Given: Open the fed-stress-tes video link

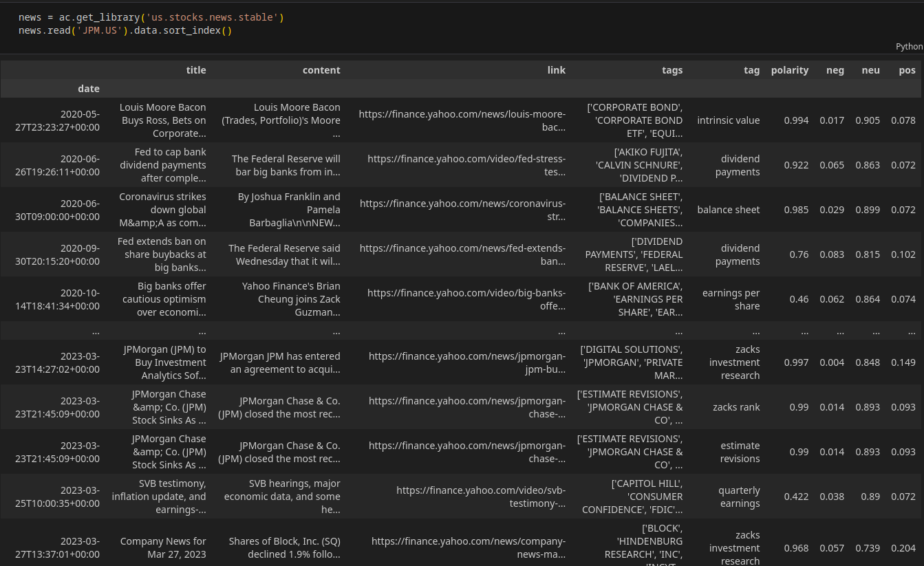Looking at the screenshot, I should click(466, 165).
